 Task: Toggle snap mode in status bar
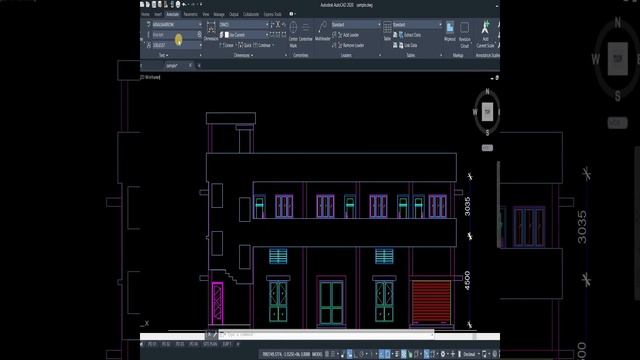tap(333, 354)
